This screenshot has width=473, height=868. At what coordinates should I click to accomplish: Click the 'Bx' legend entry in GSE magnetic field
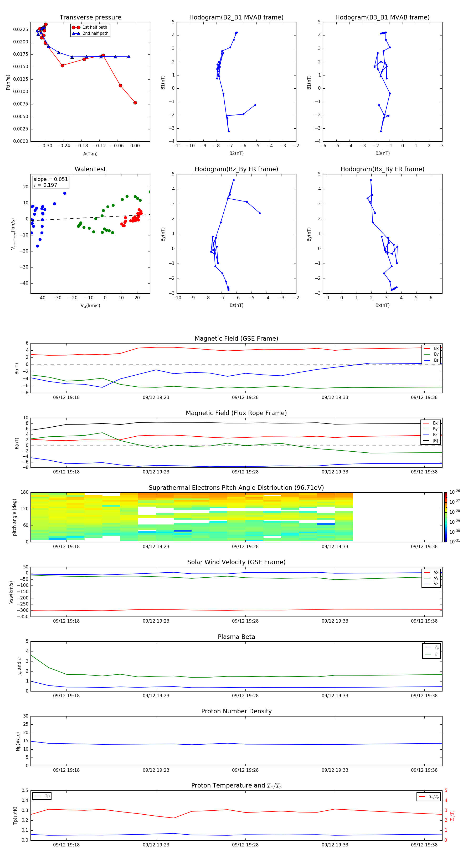(431, 349)
